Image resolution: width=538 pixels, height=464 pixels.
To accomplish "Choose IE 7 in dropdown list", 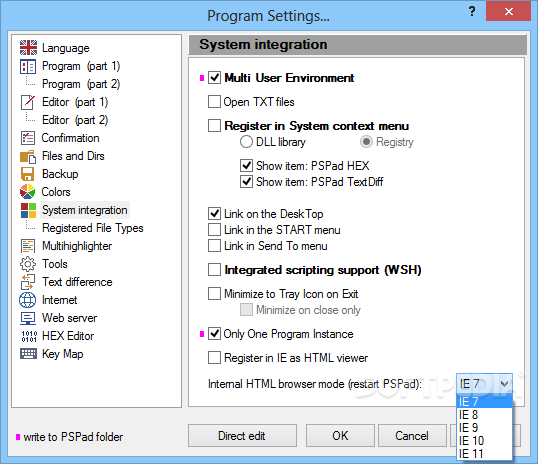I will [484, 402].
